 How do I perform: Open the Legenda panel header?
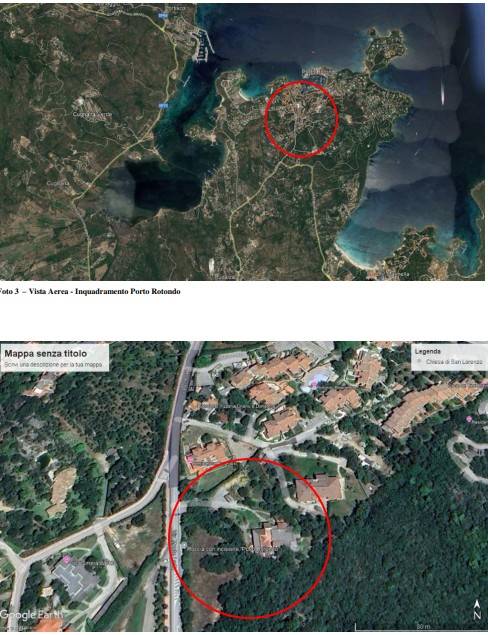[x=428, y=352]
